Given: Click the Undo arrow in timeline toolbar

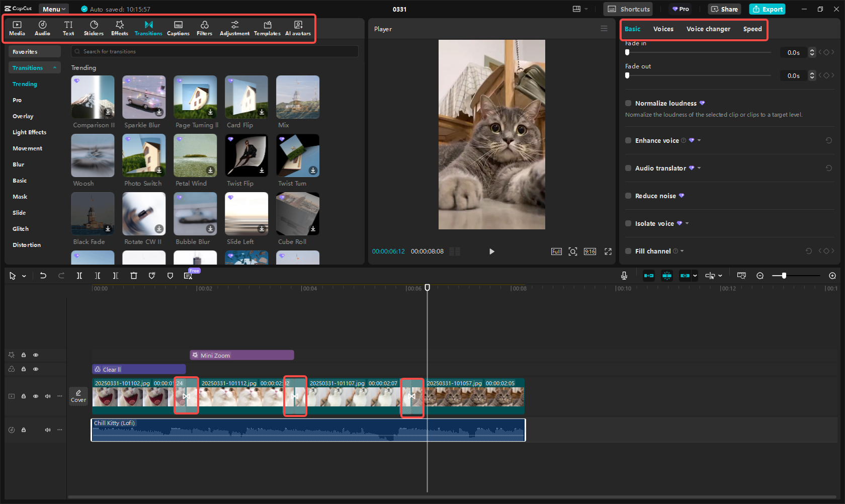Looking at the screenshot, I should [x=43, y=276].
